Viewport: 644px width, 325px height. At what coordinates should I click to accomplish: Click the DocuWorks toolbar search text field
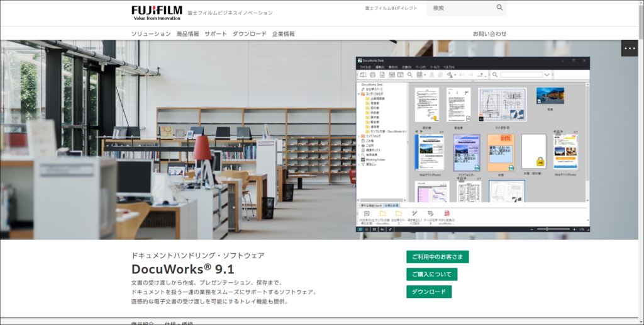pos(521,75)
